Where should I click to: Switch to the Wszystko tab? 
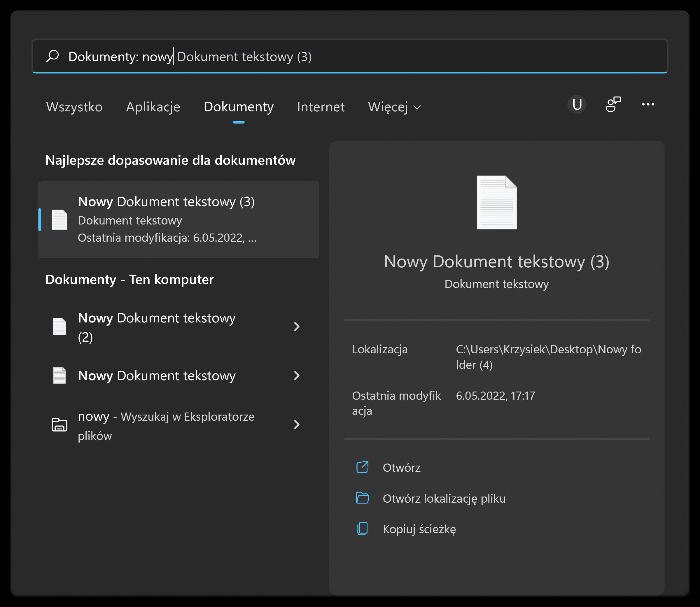74,107
